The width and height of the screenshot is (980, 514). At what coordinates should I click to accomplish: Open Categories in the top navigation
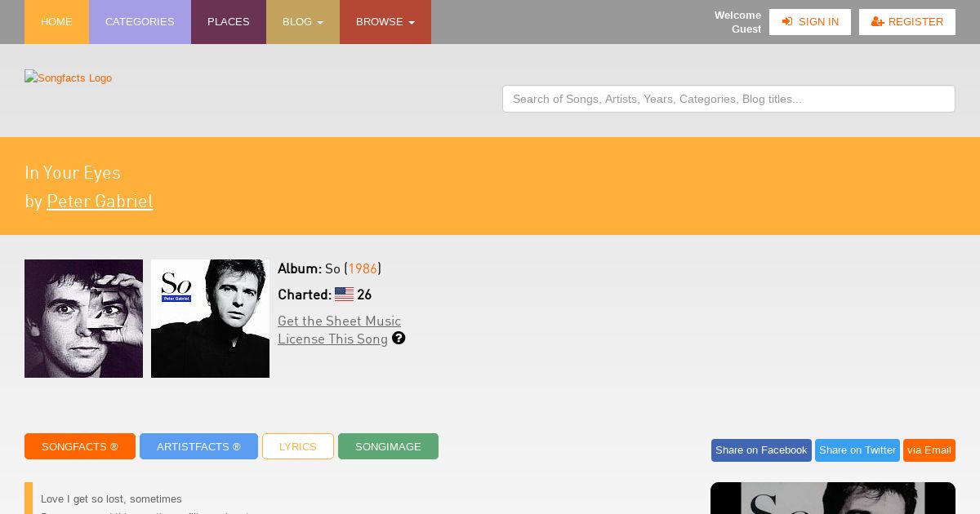coord(140,22)
